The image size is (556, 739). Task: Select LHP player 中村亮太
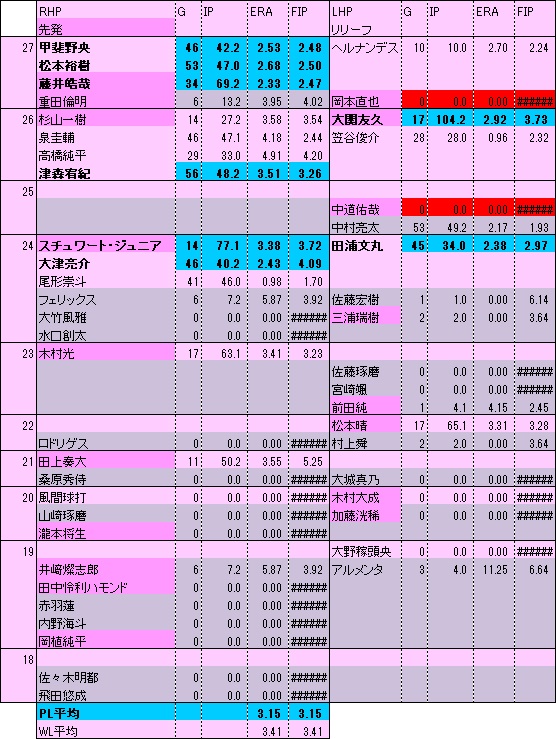tap(365, 227)
